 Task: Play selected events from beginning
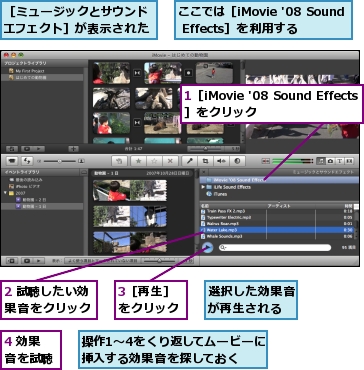pos(38,261)
